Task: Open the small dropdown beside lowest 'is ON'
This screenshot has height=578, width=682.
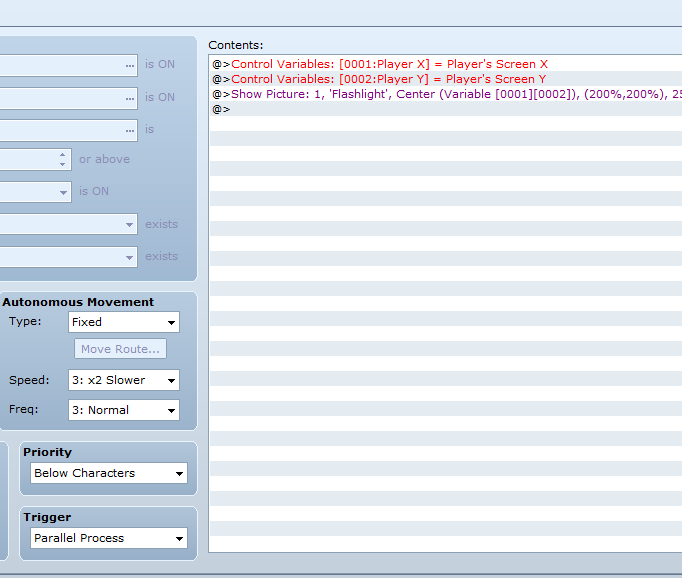Action: pos(63,192)
